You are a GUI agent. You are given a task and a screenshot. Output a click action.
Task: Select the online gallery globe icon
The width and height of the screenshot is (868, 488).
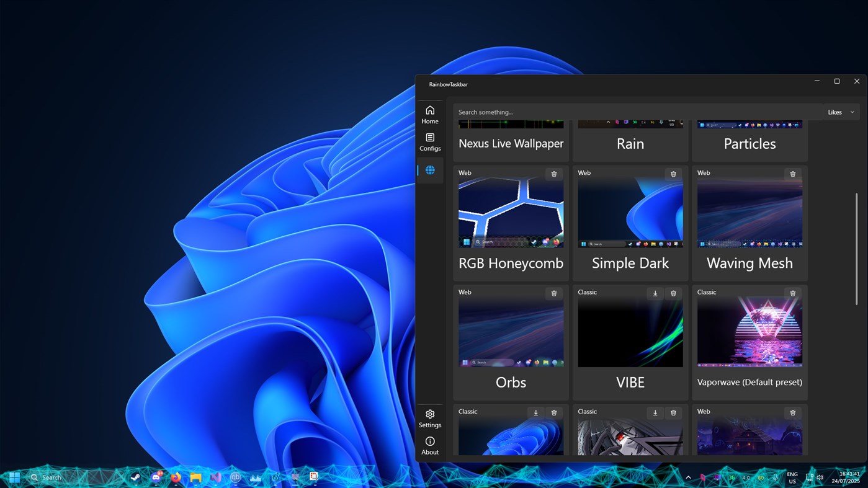[430, 169]
